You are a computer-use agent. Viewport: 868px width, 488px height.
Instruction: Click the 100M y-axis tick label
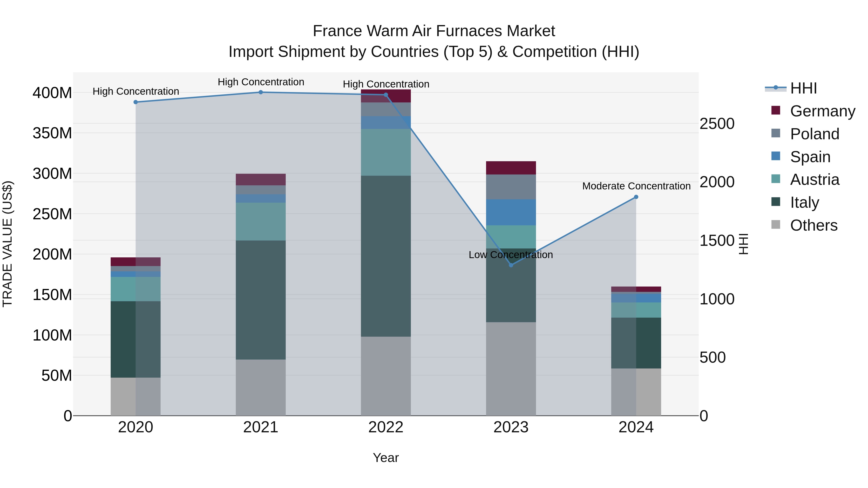52,335
